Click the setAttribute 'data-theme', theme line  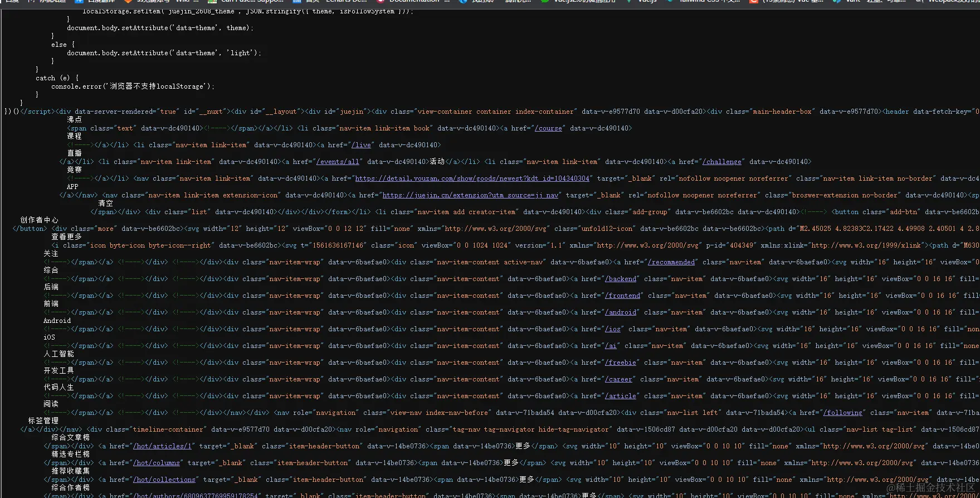click(x=160, y=28)
